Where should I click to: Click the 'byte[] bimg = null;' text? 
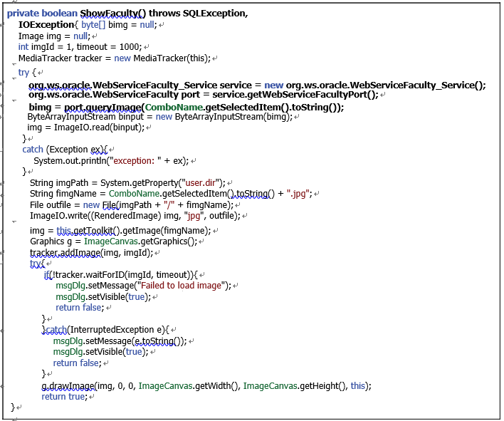[x=119, y=25]
